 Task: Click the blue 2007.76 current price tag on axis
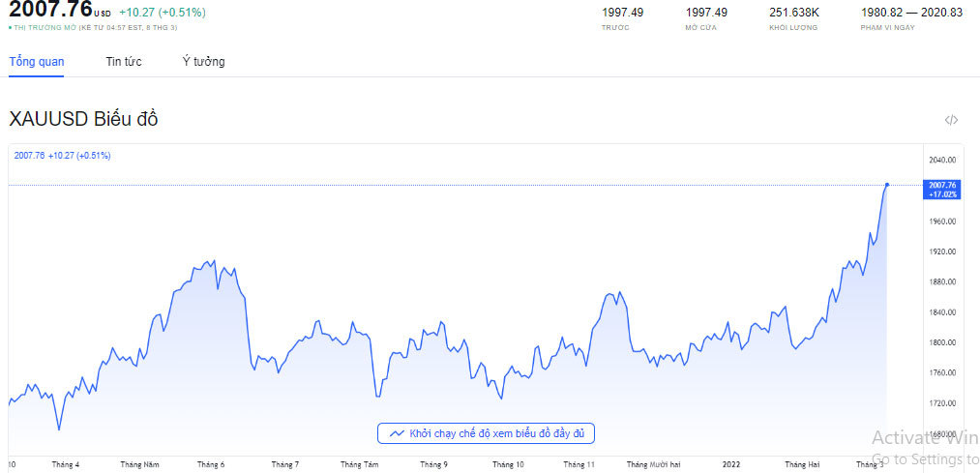pyautogui.click(x=941, y=189)
